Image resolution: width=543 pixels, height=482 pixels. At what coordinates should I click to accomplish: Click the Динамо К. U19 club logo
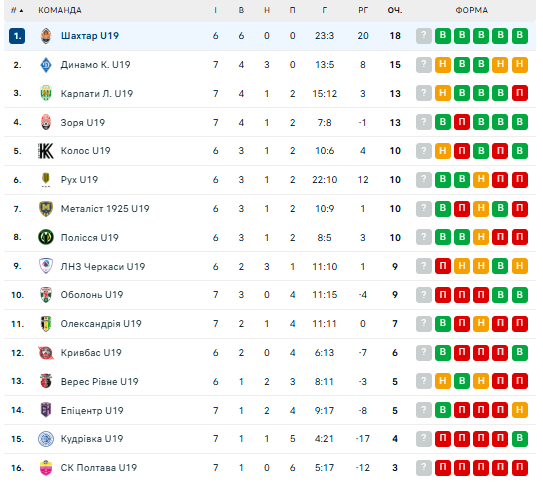pyautogui.click(x=46, y=65)
